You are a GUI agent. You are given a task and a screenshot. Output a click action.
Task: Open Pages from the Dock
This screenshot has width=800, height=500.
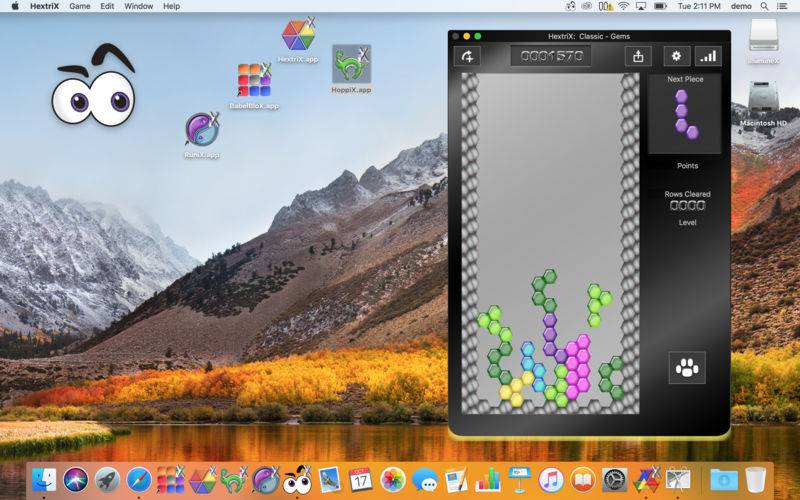point(456,480)
